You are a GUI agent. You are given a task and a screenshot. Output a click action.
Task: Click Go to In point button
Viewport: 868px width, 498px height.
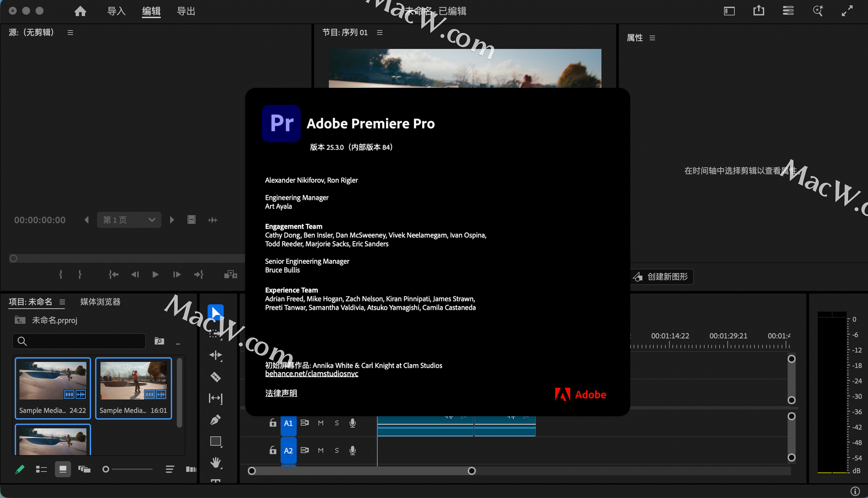pyautogui.click(x=113, y=275)
